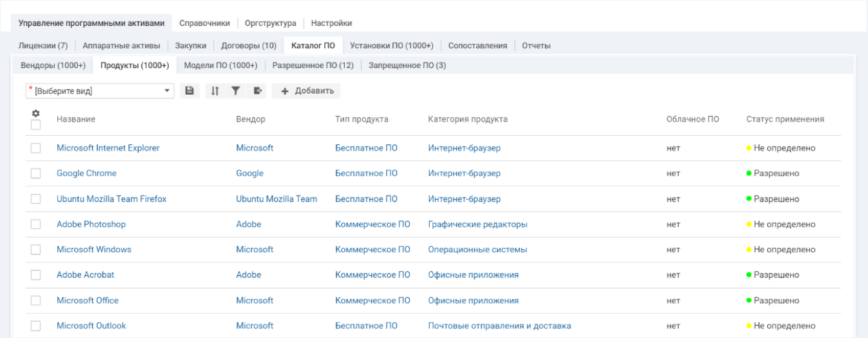
Task: Click green status dot for Adobe Acrobat
Action: [749, 275]
